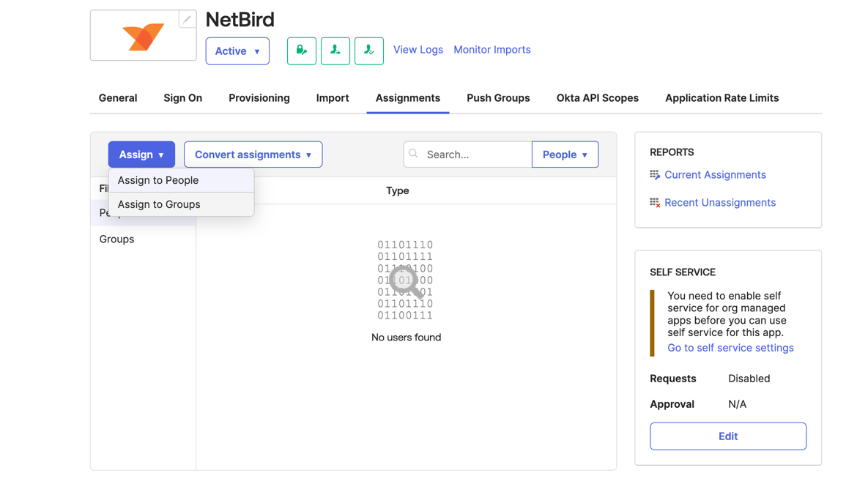Open the Application Rate Limits tab
This screenshot has width=868, height=484.
click(x=722, y=98)
